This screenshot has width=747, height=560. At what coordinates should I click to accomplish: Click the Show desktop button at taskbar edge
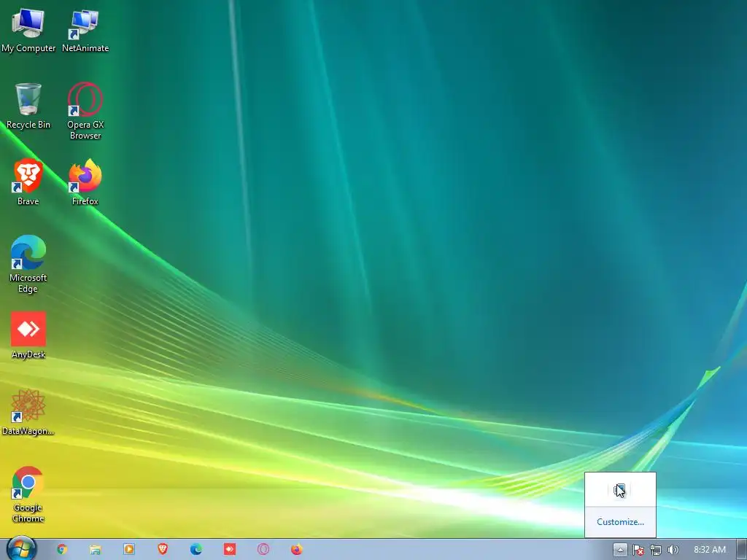[x=742, y=549]
